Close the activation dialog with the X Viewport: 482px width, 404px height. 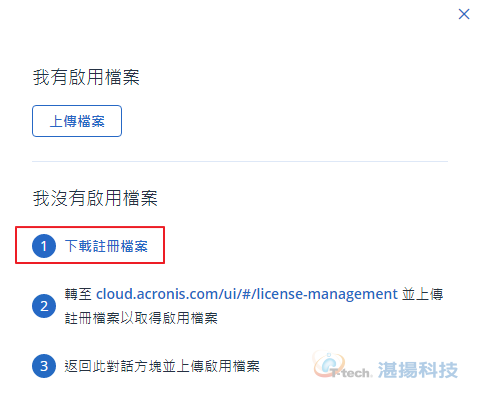(464, 14)
